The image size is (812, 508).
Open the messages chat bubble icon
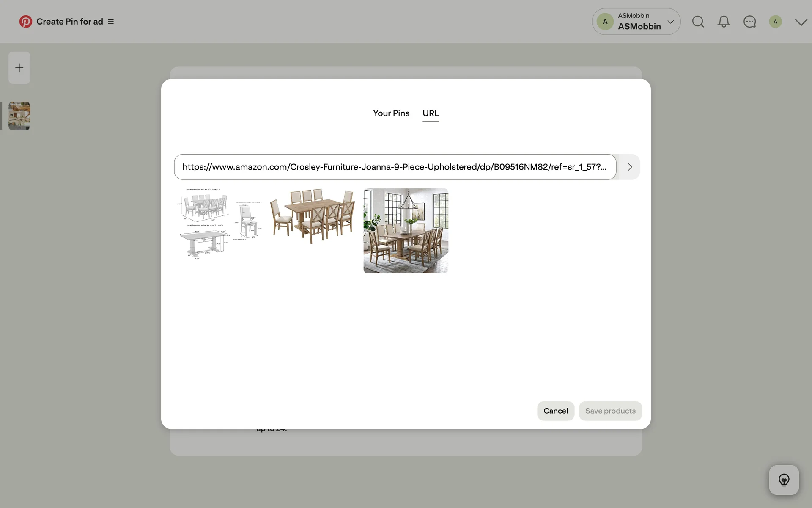pyautogui.click(x=749, y=22)
